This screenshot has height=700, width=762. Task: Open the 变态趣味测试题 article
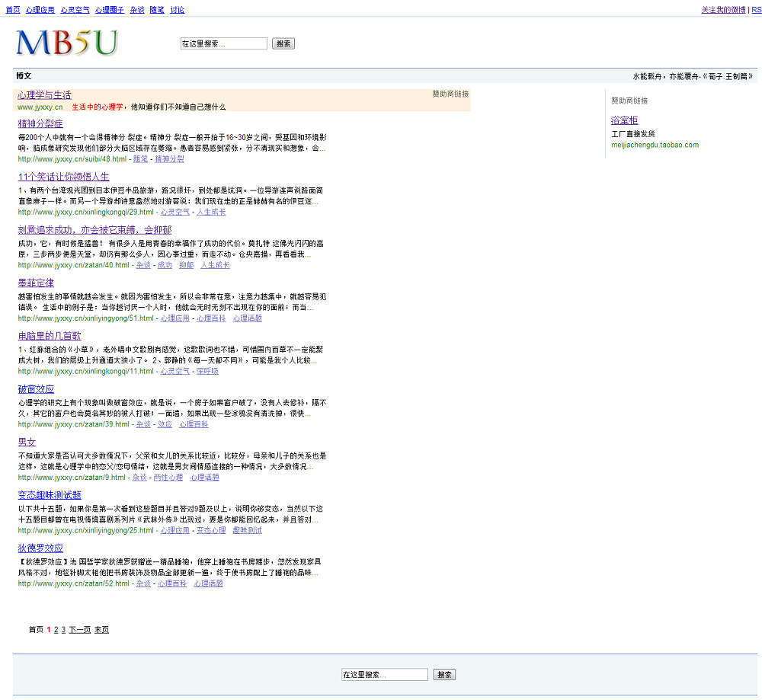[x=50, y=495]
